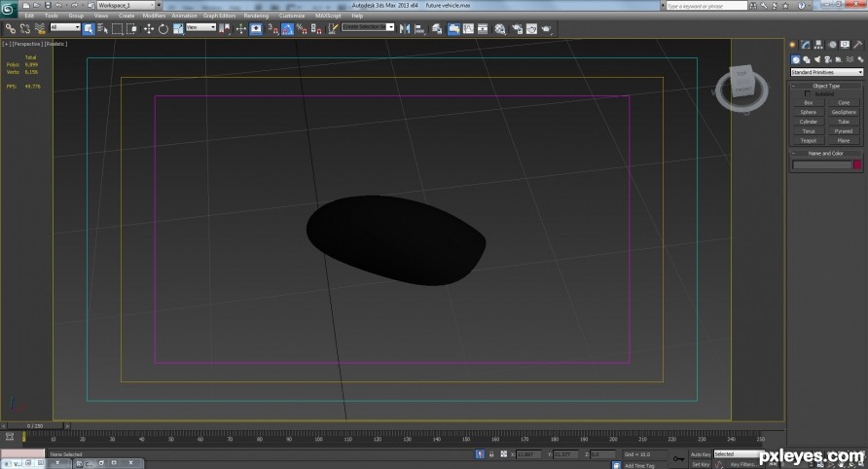Open the Graph Editors menu

pyautogui.click(x=219, y=16)
